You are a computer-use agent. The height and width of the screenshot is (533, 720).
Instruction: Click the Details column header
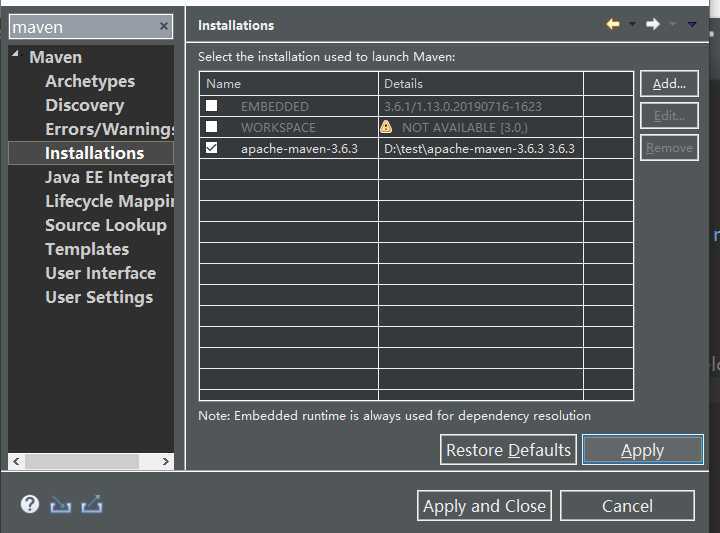point(481,84)
